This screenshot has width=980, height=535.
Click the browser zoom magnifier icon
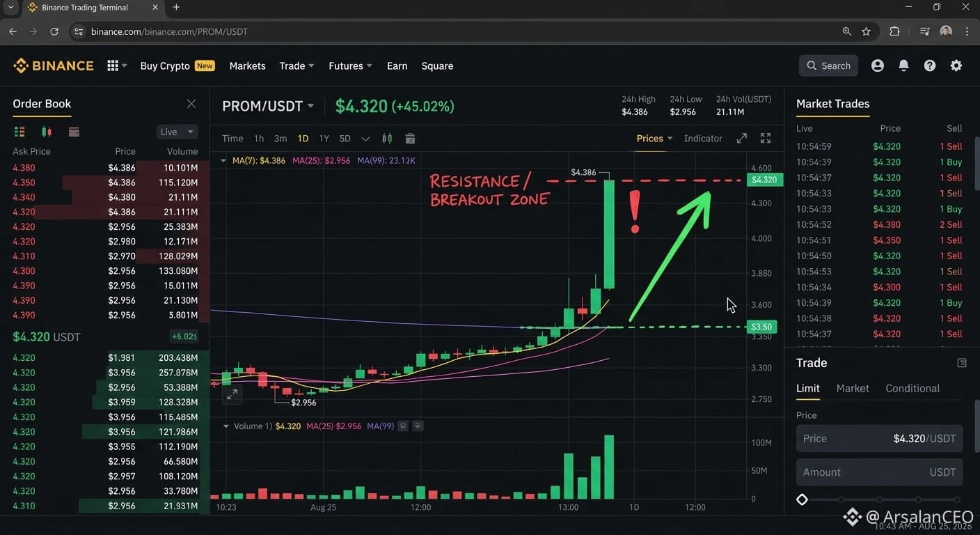[846, 31]
